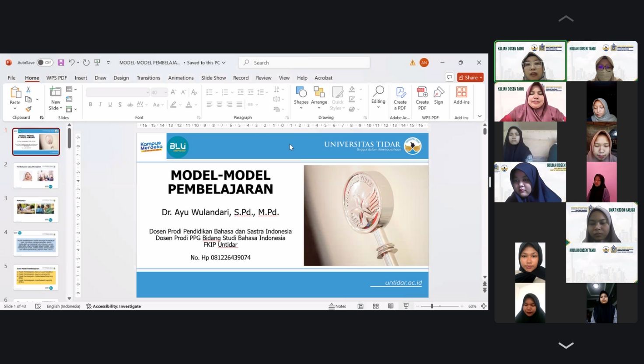This screenshot has width=644, height=364.
Task: Switch to the Insert tab
Action: pos(81,78)
